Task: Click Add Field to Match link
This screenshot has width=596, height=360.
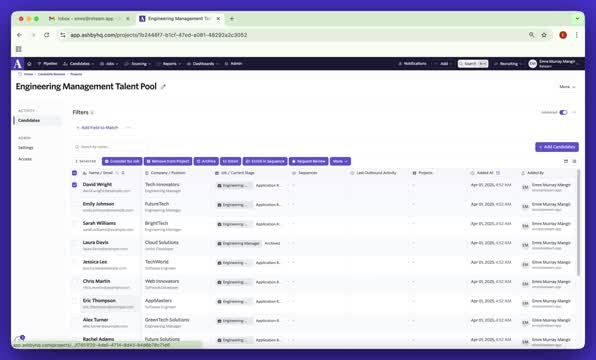Action: [97, 128]
